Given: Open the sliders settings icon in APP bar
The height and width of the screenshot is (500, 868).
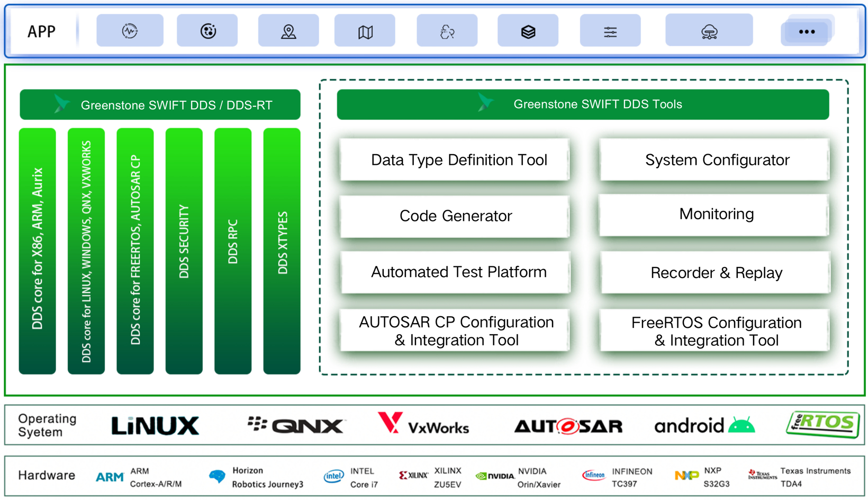Looking at the screenshot, I should click(x=610, y=31).
